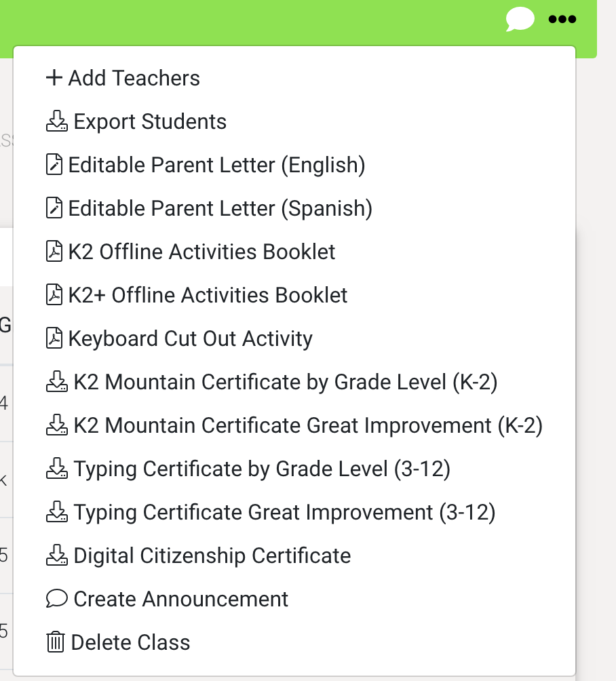The image size is (616, 681).
Task: Open the three-dot more options menu
Action: [562, 19]
